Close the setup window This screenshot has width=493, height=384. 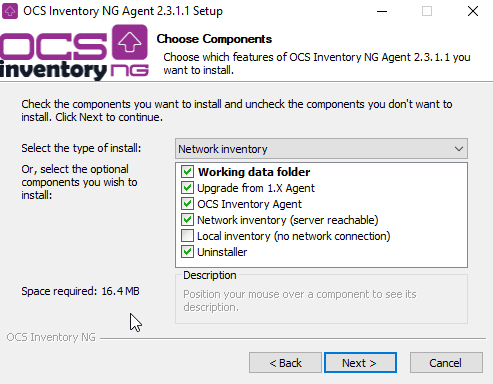coord(473,11)
